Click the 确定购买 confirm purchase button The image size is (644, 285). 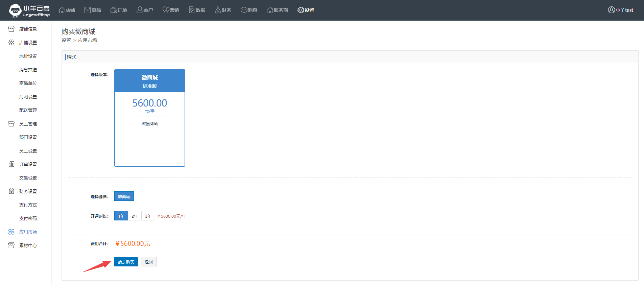tap(126, 262)
